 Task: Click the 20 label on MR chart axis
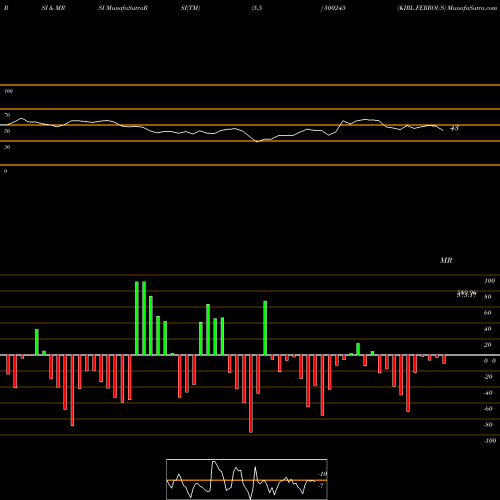488,345
